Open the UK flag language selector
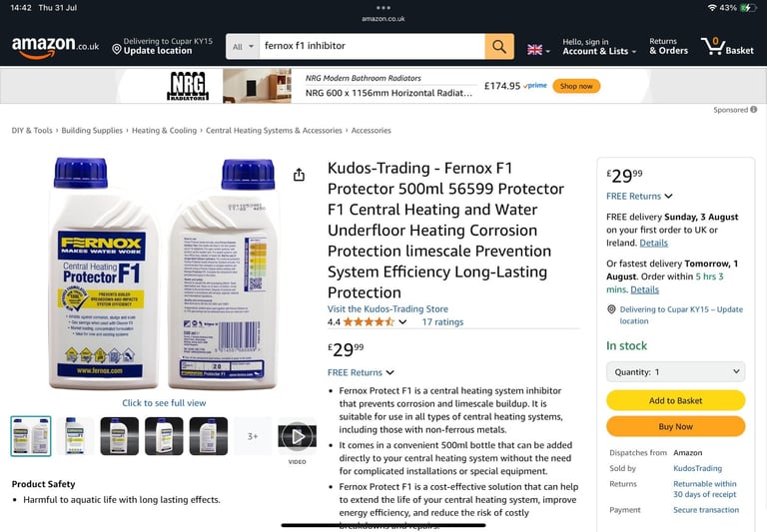 [538, 49]
